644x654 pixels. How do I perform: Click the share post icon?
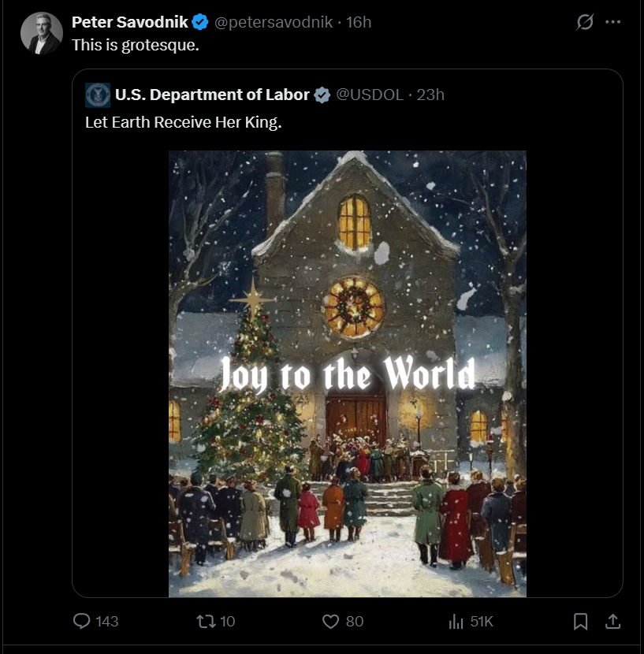(x=612, y=622)
